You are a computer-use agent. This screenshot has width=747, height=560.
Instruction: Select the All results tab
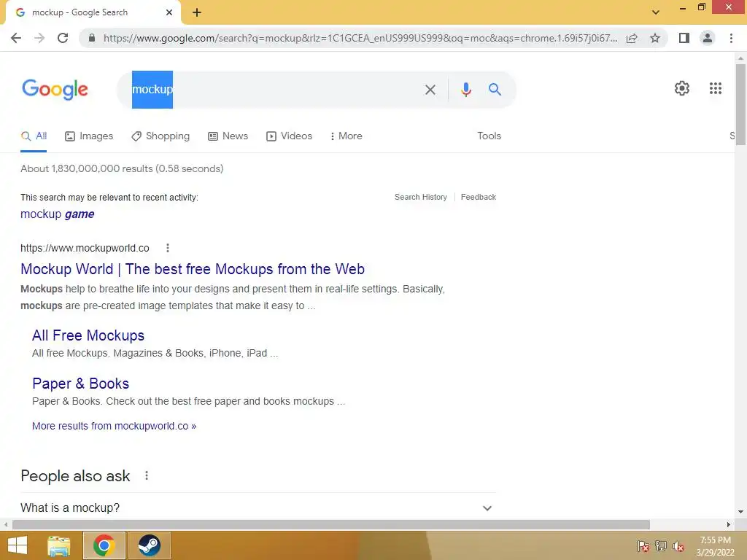coord(34,136)
